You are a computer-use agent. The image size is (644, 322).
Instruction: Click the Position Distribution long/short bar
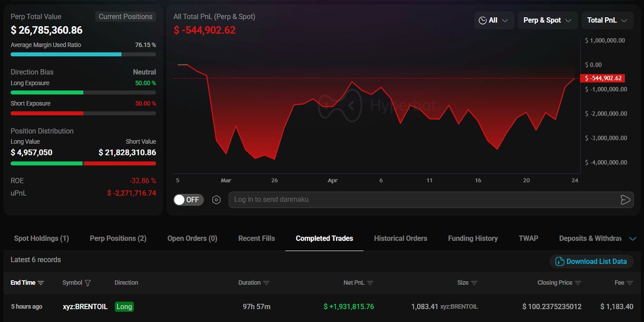pos(83,163)
